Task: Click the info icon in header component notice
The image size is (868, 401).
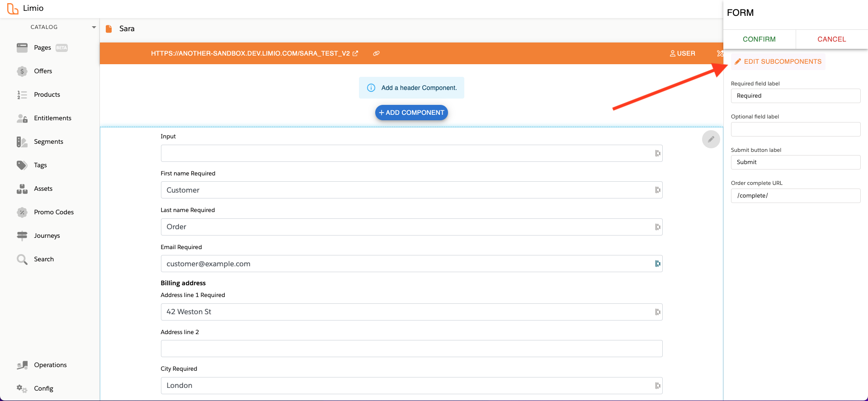Action: (x=371, y=88)
